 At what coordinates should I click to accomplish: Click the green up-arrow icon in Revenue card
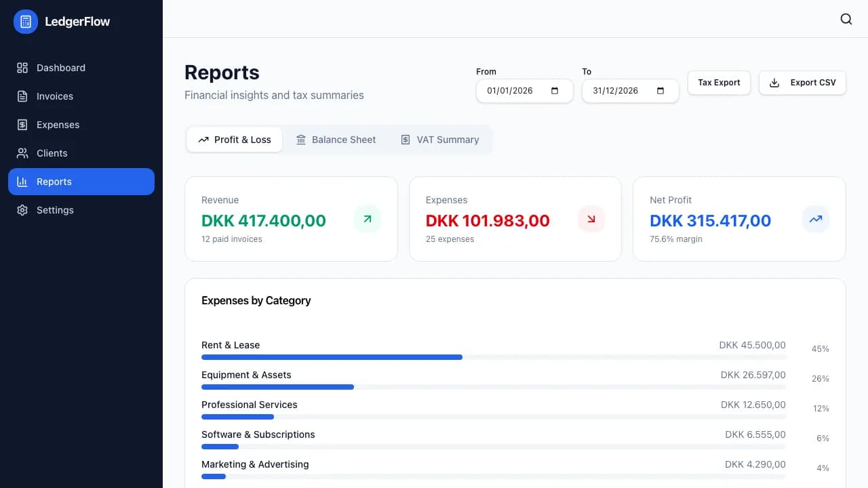pos(368,219)
